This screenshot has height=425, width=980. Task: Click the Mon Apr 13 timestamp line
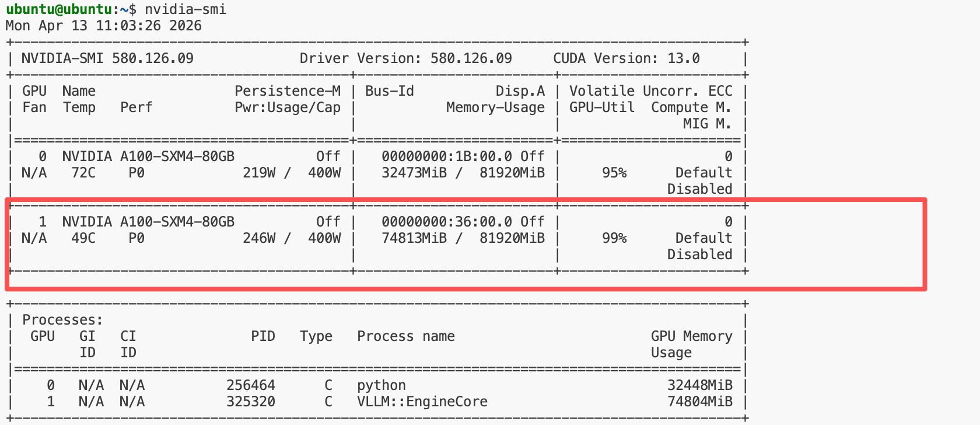click(x=103, y=26)
